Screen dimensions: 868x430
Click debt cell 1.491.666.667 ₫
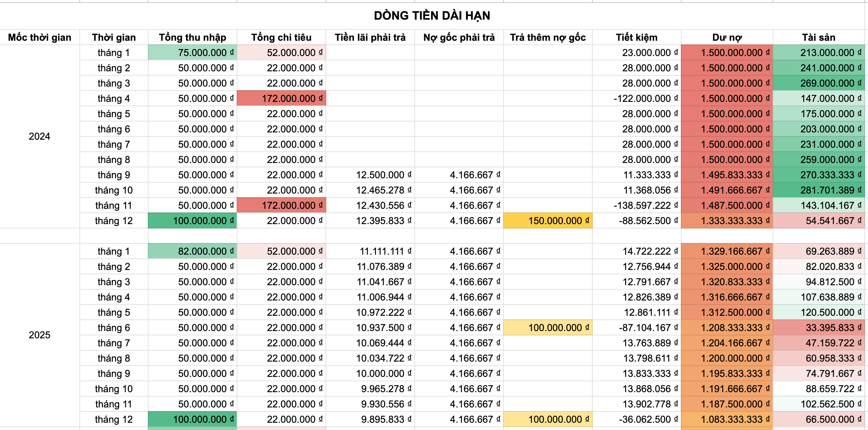coord(727,190)
